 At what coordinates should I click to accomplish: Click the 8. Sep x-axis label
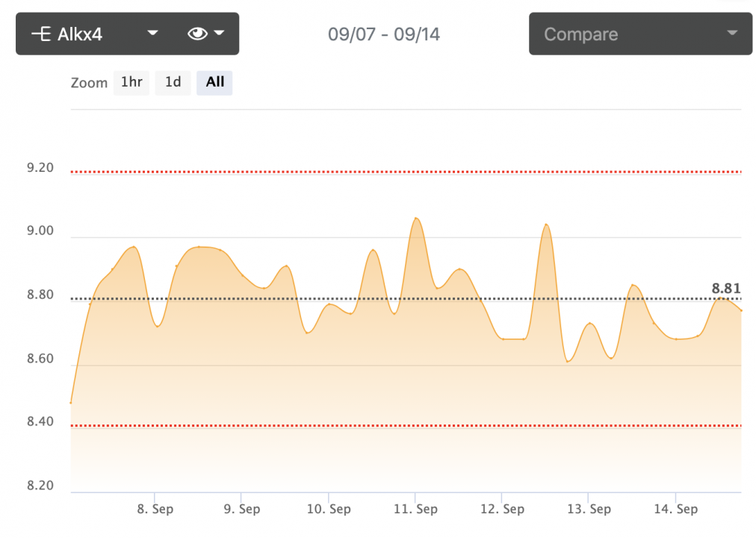click(155, 509)
